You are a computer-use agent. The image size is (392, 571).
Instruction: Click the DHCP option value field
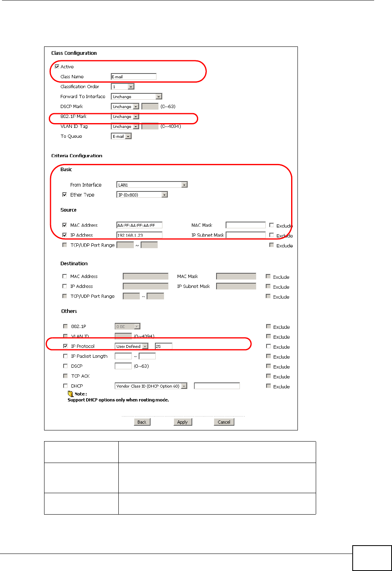(217, 386)
